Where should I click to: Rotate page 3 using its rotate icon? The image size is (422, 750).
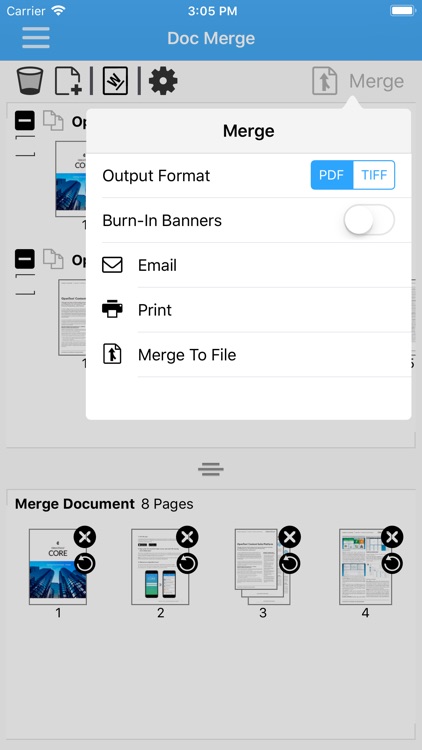[x=289, y=563]
